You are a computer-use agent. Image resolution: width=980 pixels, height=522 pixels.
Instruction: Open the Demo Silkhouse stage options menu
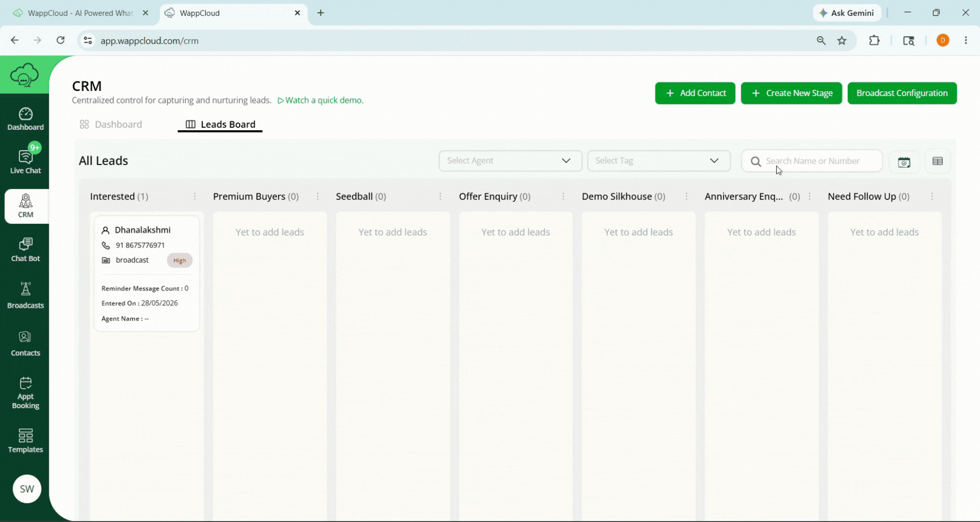tap(687, 197)
